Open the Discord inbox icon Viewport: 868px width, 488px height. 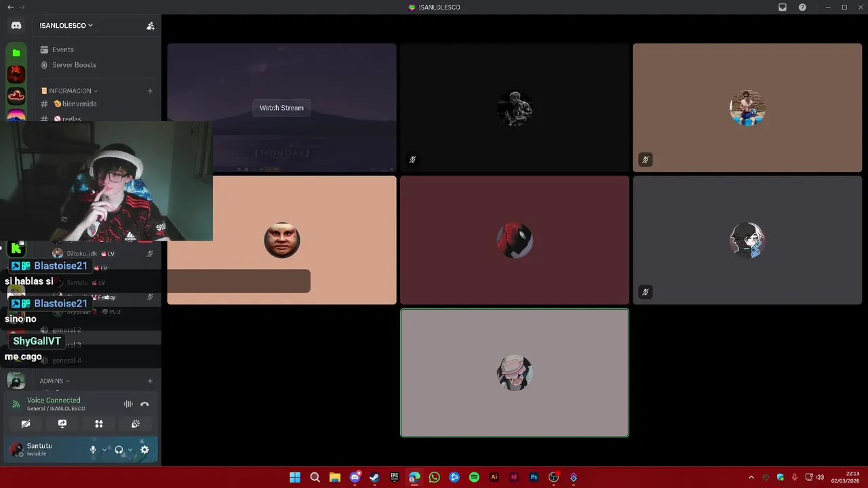click(x=783, y=7)
